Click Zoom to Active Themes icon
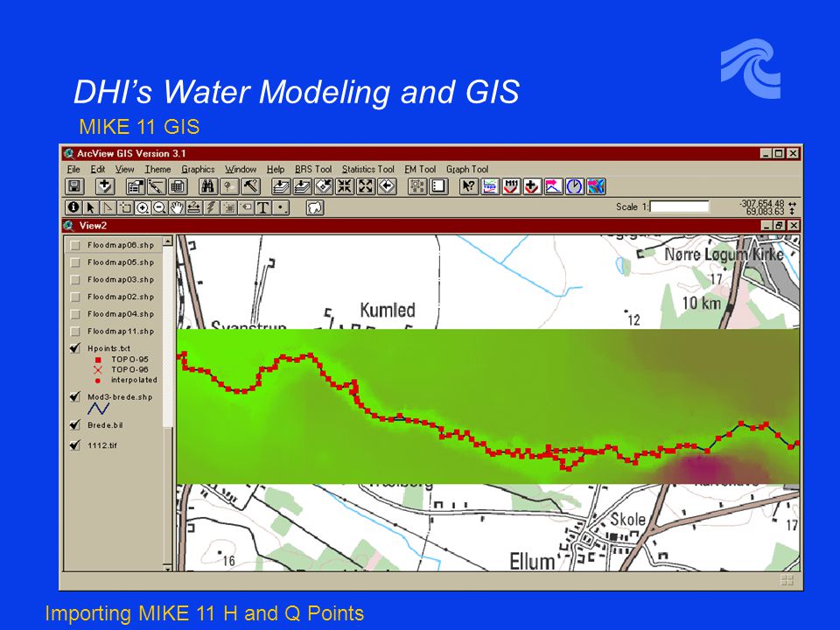 pyautogui.click(x=302, y=186)
